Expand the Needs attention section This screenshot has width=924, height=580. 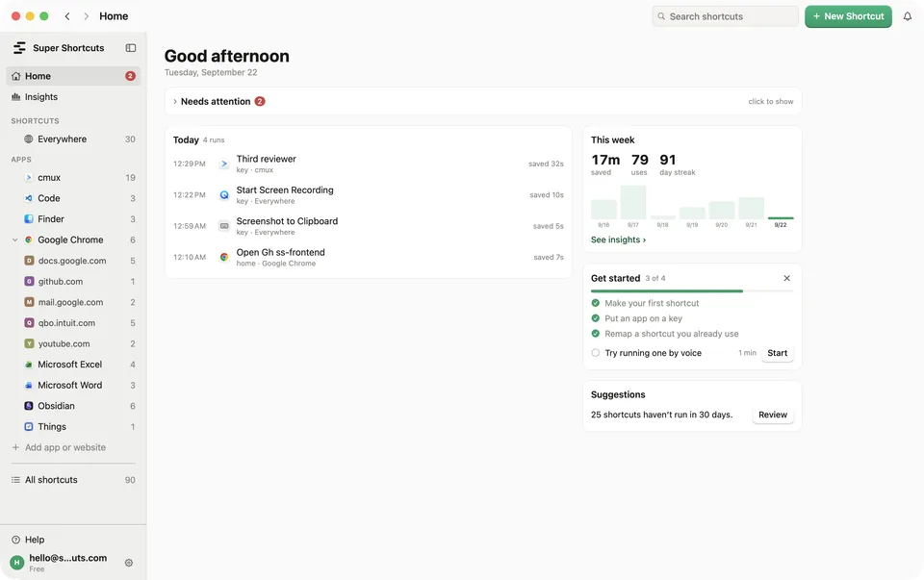(x=175, y=101)
